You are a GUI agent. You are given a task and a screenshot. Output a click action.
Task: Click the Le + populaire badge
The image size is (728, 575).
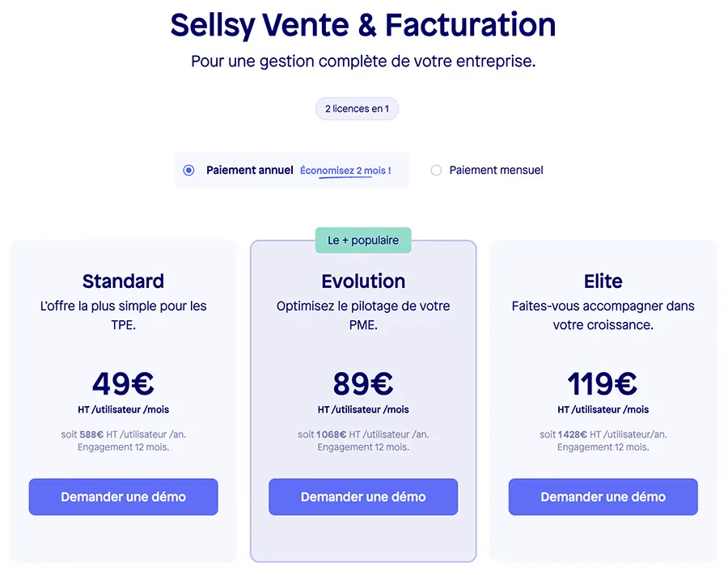tap(363, 240)
